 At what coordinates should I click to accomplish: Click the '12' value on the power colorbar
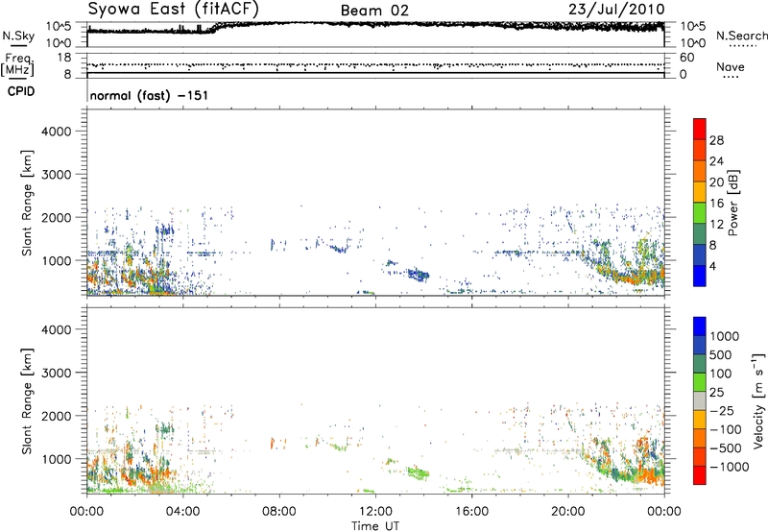(716, 225)
